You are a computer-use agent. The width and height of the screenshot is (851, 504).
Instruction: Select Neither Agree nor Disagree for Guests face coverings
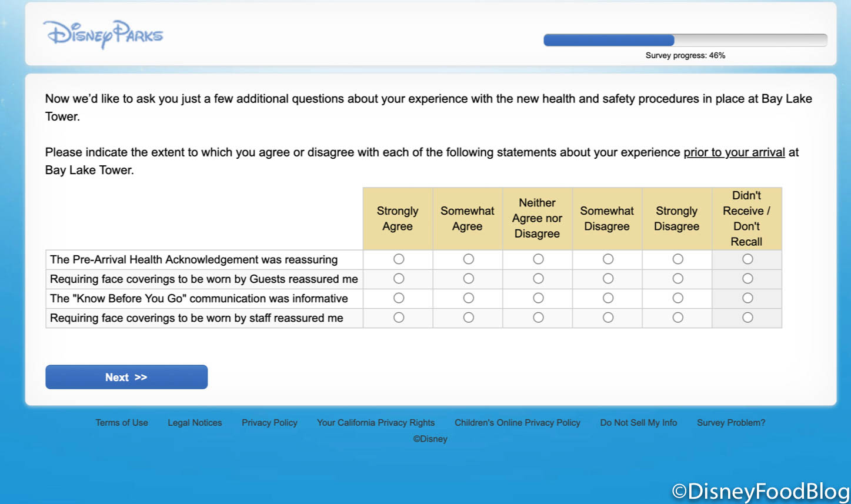coord(538,279)
